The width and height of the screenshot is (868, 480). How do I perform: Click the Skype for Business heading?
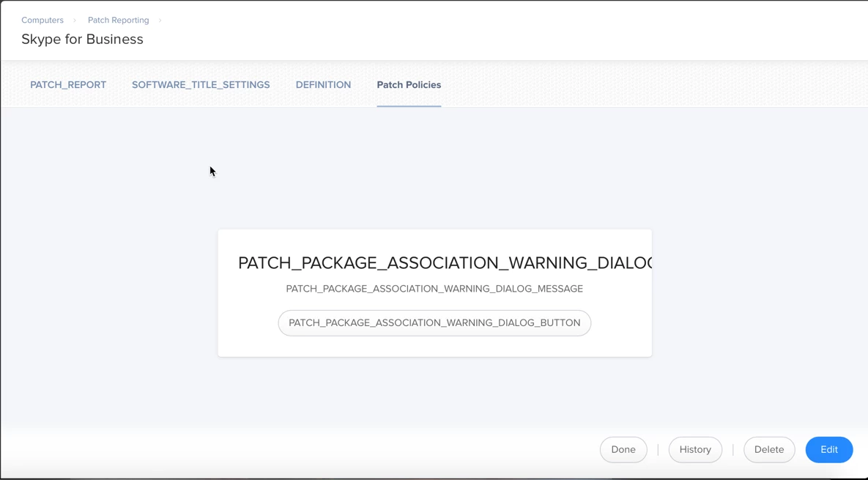83,40
